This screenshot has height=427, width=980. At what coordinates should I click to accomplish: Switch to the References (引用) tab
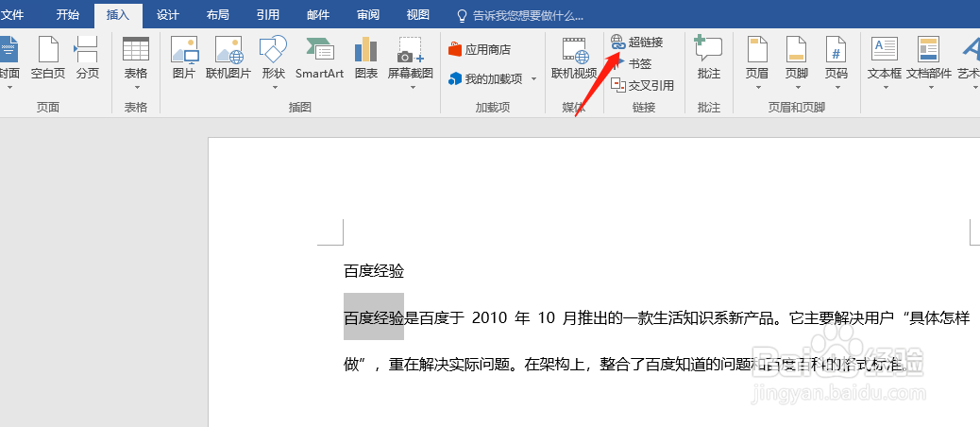[x=267, y=15]
